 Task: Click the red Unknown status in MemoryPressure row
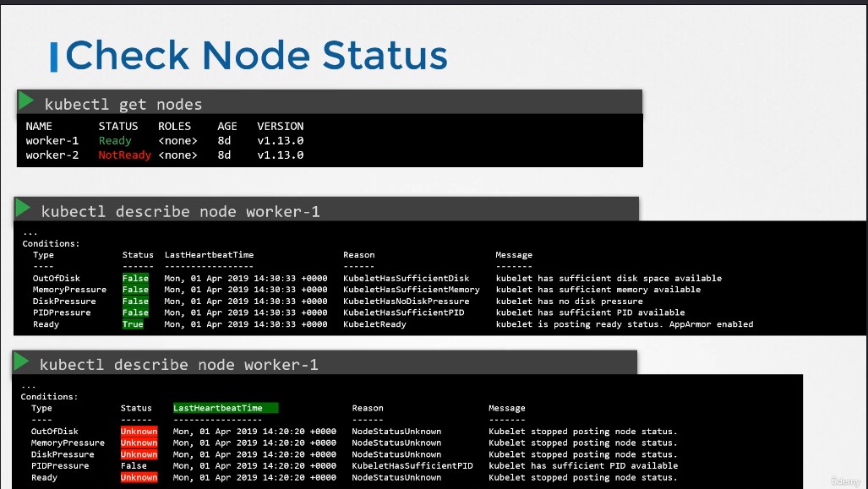(139, 443)
